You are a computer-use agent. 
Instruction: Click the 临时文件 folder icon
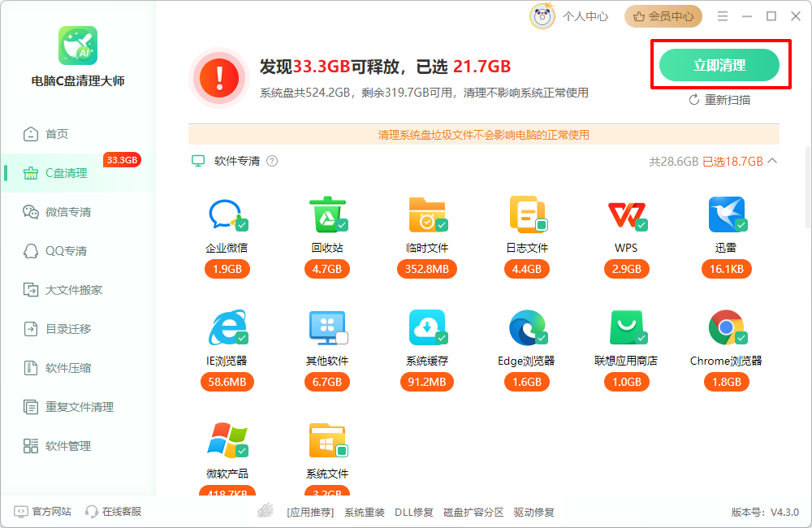pyautogui.click(x=428, y=214)
